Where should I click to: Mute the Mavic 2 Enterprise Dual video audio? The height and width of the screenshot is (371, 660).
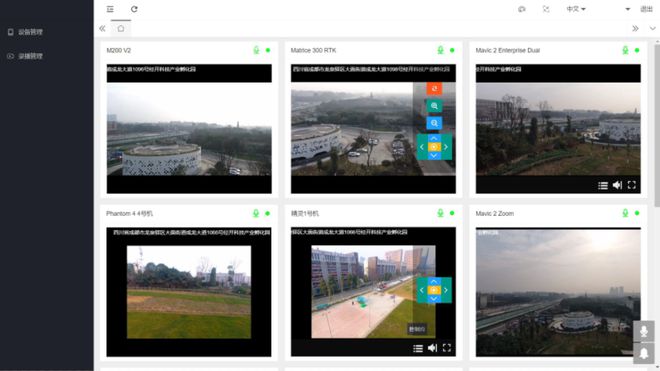coord(617,185)
